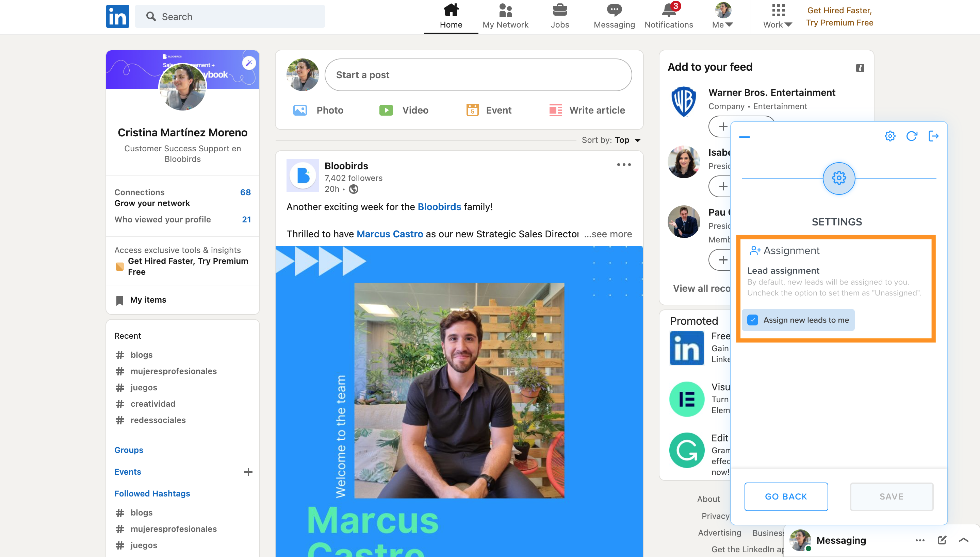Open My items bookmark
The height and width of the screenshot is (557, 980).
click(141, 300)
